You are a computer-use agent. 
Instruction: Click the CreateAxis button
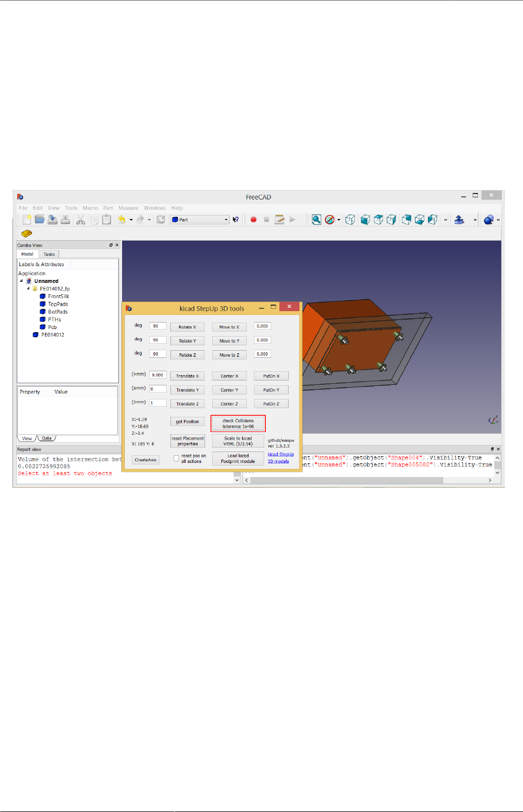pyautogui.click(x=145, y=460)
